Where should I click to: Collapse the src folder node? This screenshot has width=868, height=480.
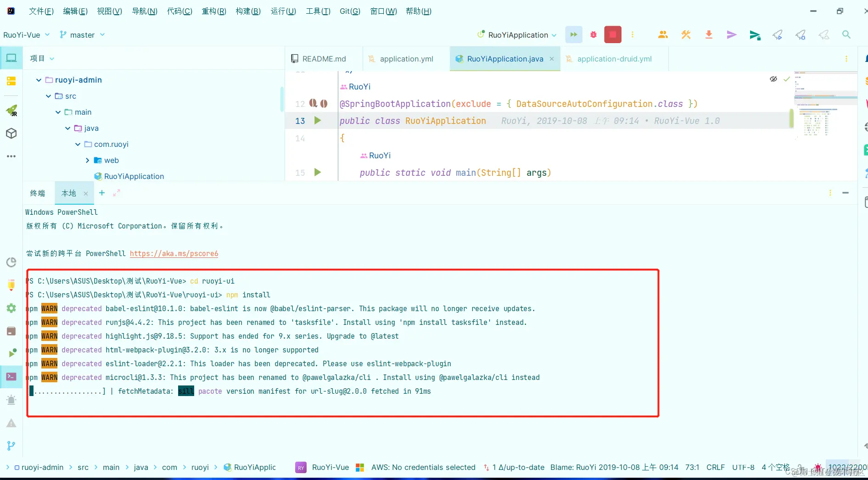(48, 96)
